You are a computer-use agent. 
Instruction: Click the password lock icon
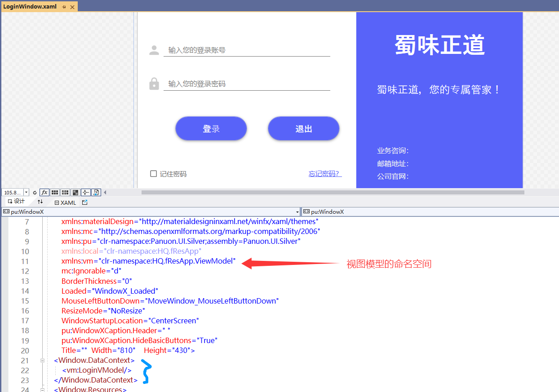pyautogui.click(x=154, y=84)
